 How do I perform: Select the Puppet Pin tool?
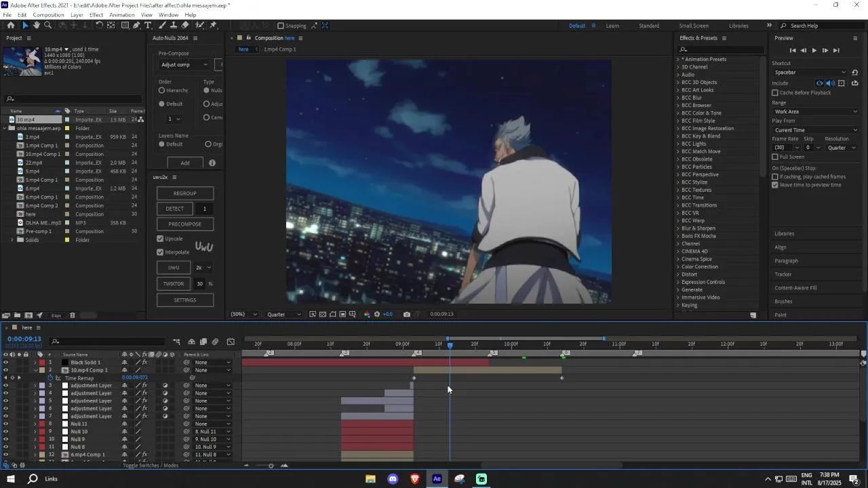tap(213, 26)
